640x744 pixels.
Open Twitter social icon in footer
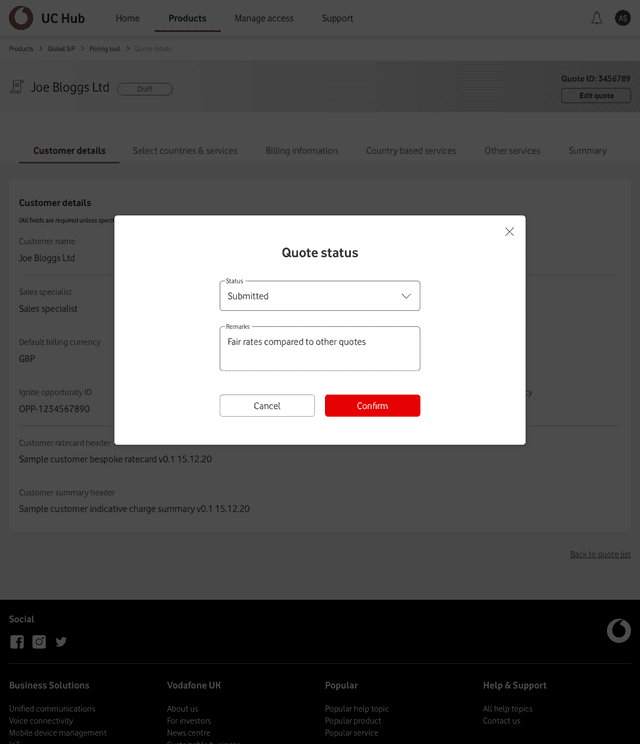[61, 642]
